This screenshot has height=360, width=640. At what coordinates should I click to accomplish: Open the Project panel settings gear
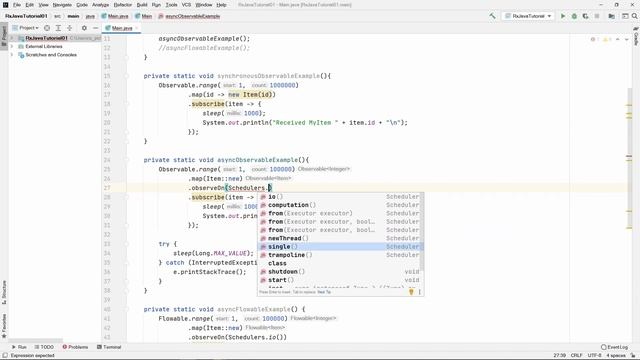(x=84, y=28)
